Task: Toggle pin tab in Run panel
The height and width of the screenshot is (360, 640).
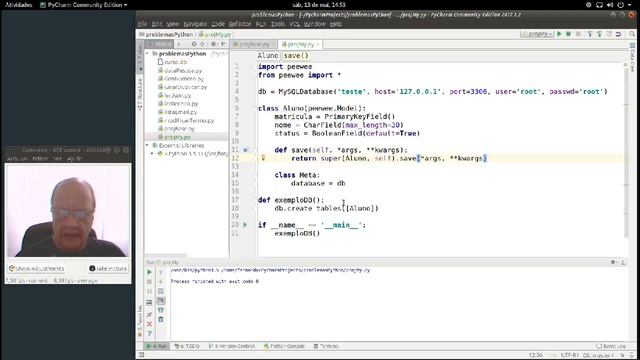Action: click(x=149, y=315)
